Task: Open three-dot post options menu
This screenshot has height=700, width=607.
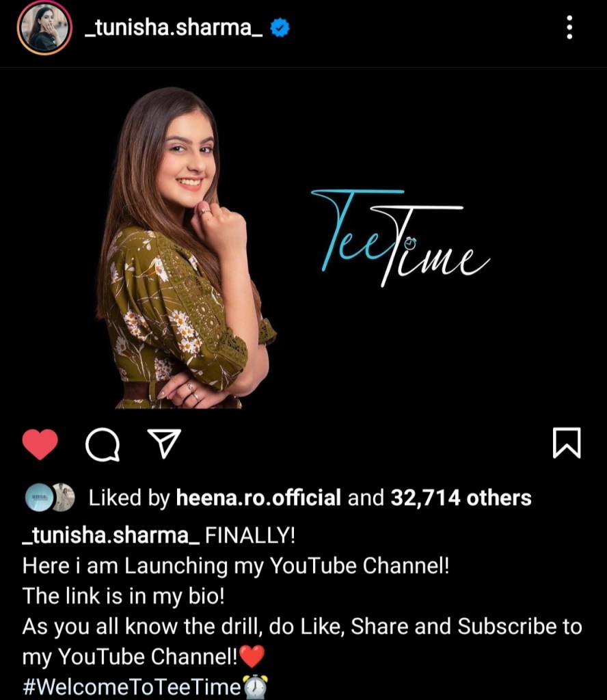Action: [569, 27]
